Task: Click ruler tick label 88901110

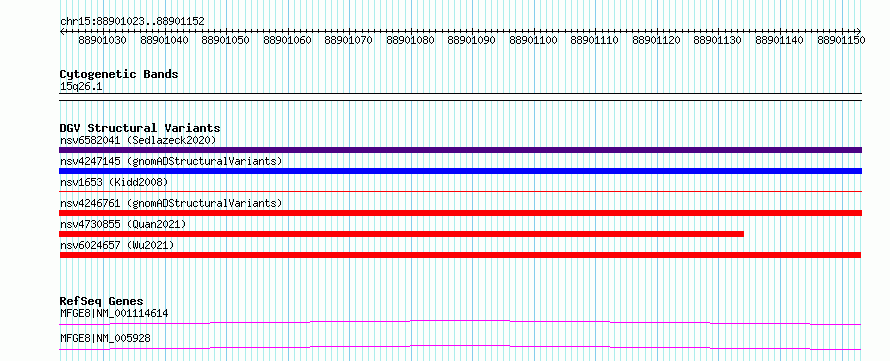Action: coord(594,40)
